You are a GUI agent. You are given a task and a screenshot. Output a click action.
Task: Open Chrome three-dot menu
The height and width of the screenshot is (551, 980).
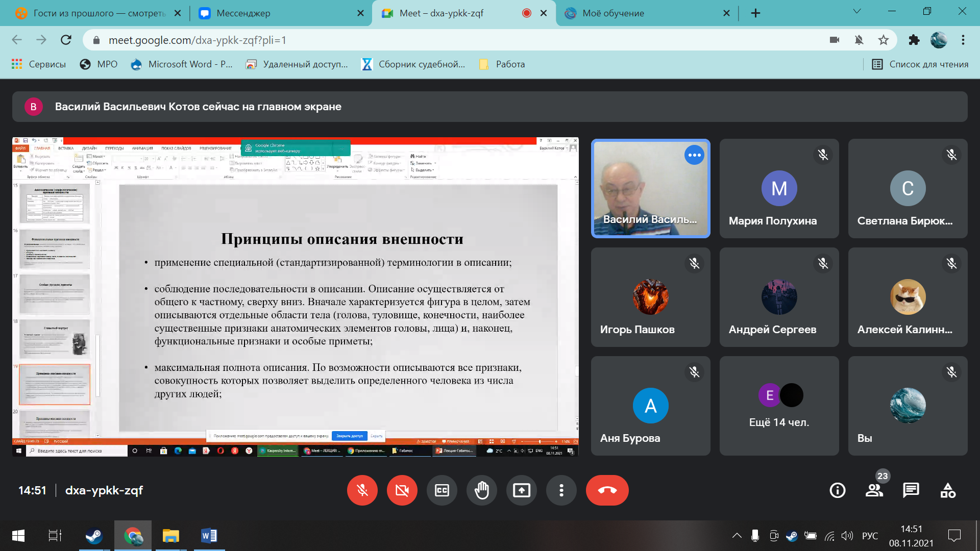point(963,40)
